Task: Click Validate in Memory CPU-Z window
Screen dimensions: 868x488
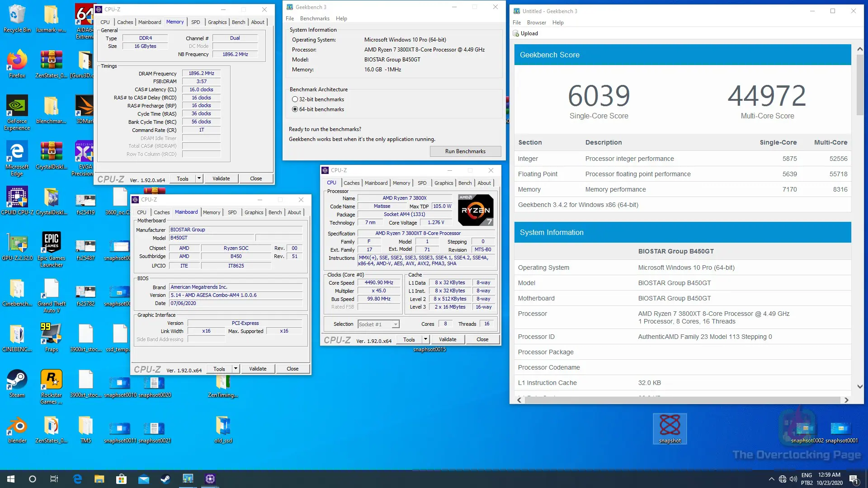Action: click(221, 178)
